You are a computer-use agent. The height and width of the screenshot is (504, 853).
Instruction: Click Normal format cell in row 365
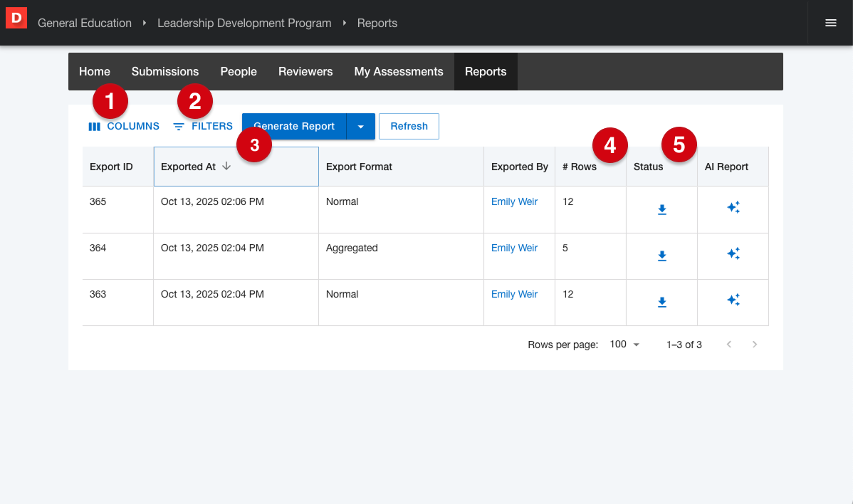[402, 210]
